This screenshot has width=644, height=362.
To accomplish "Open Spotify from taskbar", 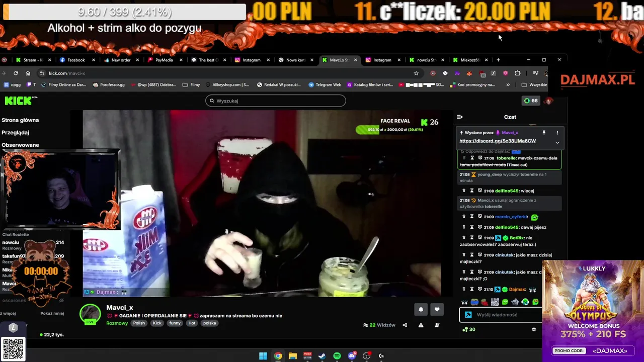I will click(x=337, y=356).
